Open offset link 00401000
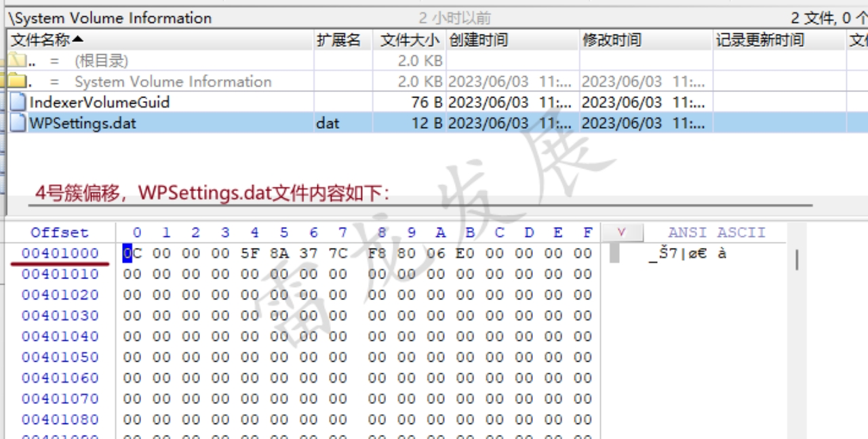Screen dimensions: 868x439 [60, 253]
